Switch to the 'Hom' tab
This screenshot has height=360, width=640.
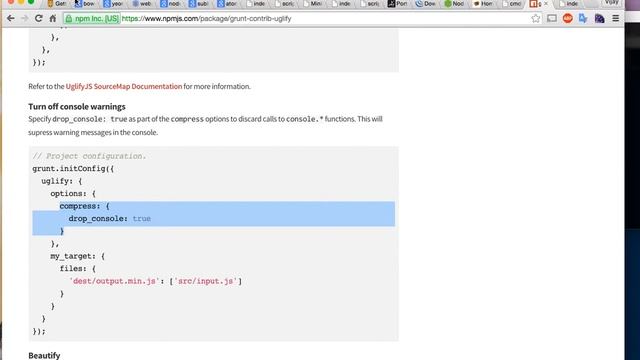pyautogui.click(x=483, y=4)
